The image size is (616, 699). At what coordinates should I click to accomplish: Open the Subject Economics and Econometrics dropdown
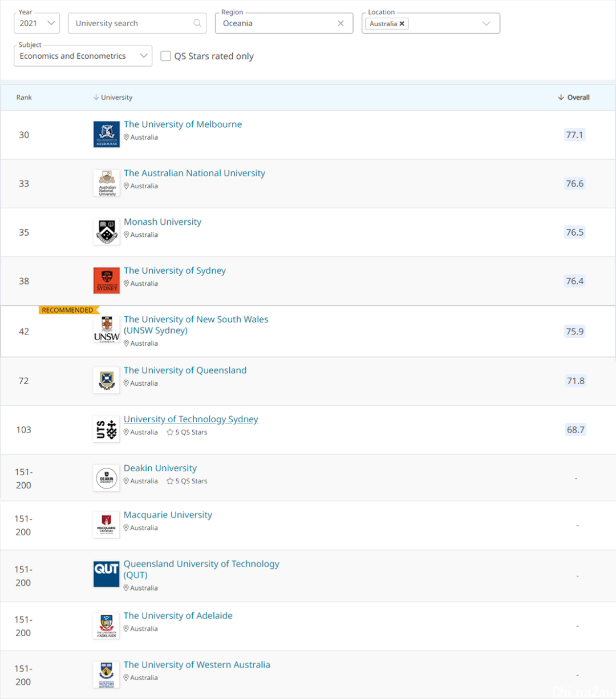(x=83, y=56)
